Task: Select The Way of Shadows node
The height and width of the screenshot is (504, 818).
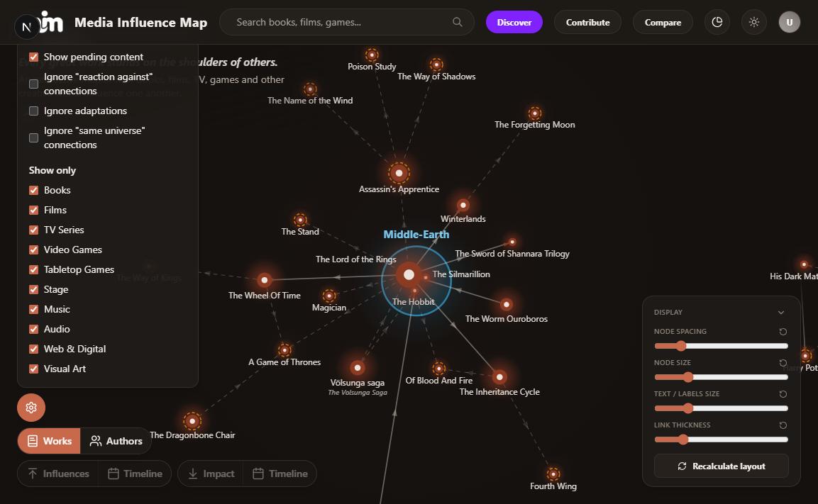Action: pyautogui.click(x=436, y=65)
